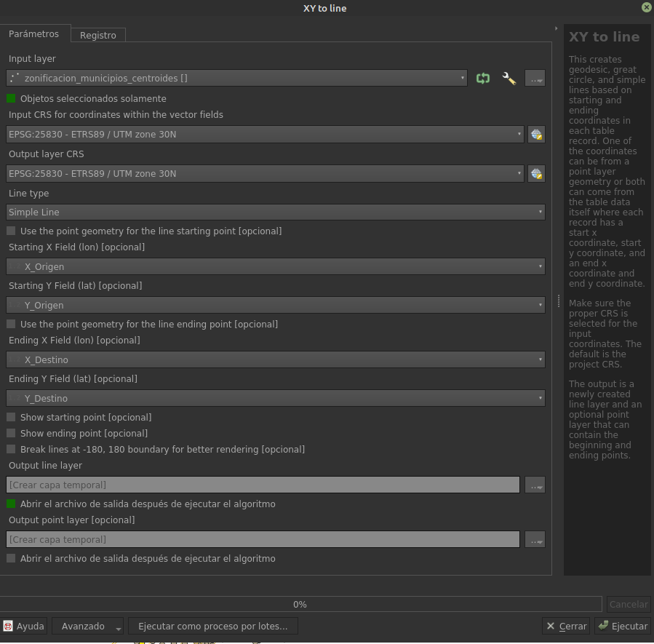Select the Parámetros tab
The image size is (654, 644).
point(34,34)
